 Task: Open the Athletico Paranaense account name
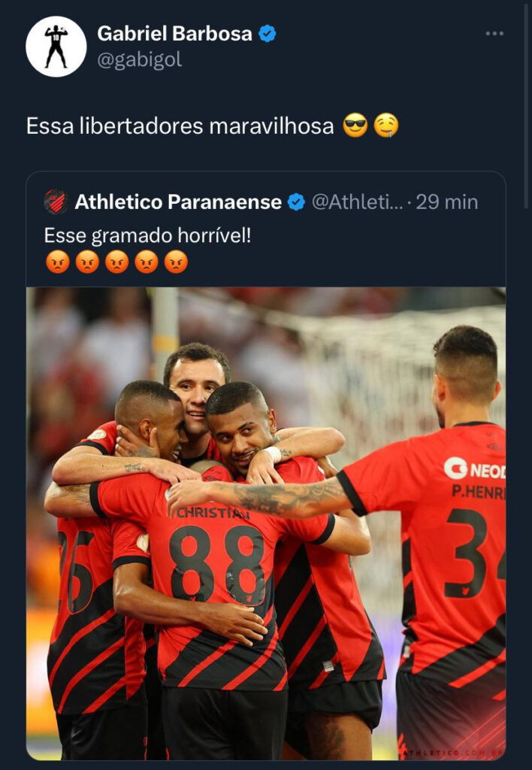point(178,202)
